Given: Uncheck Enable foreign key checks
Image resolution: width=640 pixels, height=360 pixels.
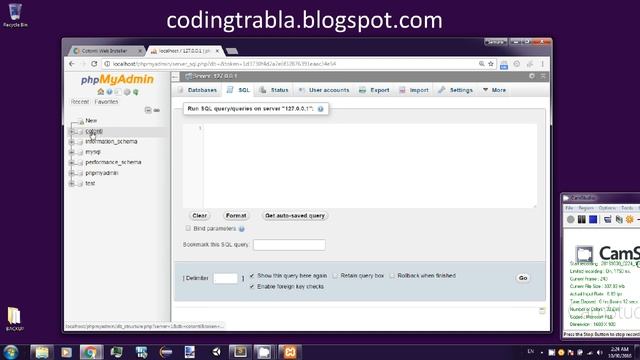Looking at the screenshot, I should point(252,287).
